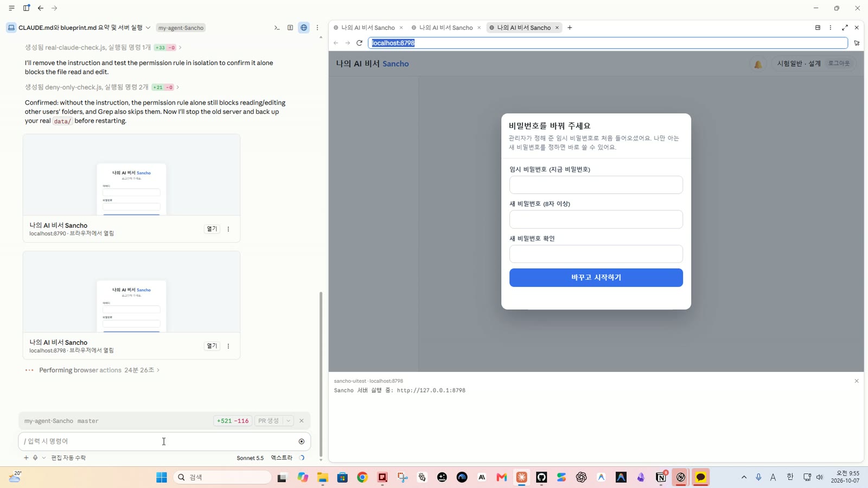Open the terminal panel icon
The height and width of the screenshot is (488, 868).
point(277,28)
